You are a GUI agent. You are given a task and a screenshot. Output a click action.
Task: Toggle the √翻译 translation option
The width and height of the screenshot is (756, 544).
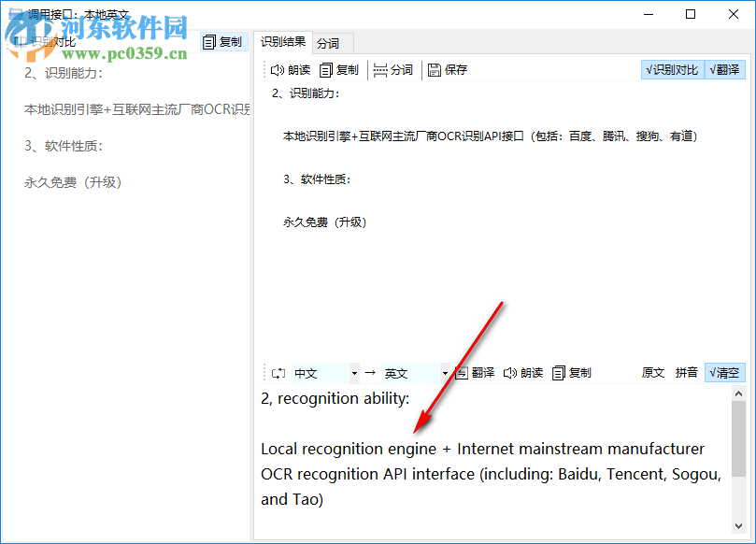725,69
